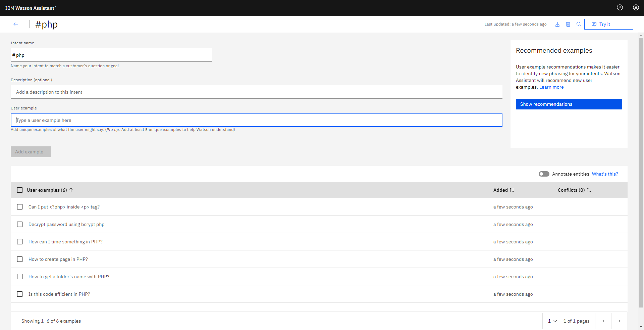Open the help question mark icon
Viewport: 644px width, 330px height.
point(620,7)
